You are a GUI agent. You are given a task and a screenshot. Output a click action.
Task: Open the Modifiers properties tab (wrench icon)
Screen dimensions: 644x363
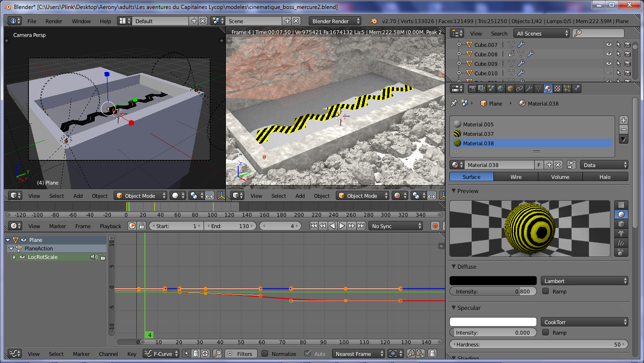click(529, 88)
